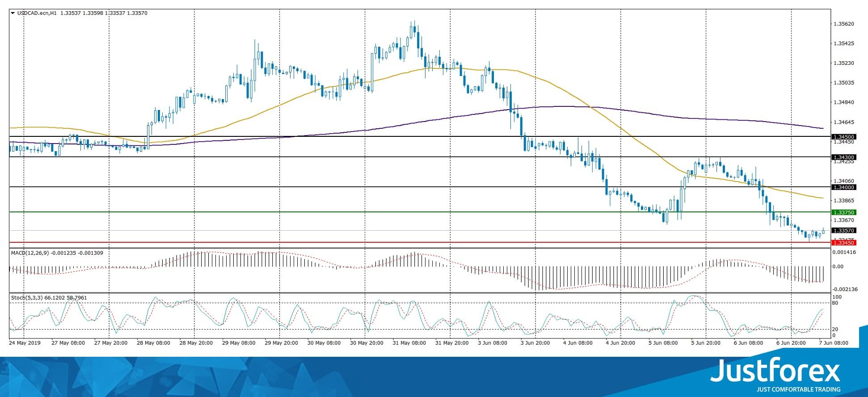
Task: Click the 1.34300 level price tag
Action: (x=843, y=157)
